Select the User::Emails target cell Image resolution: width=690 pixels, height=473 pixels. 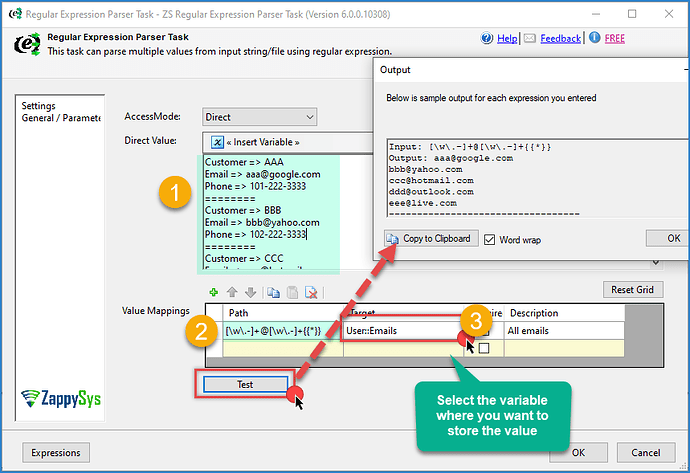pos(403,331)
